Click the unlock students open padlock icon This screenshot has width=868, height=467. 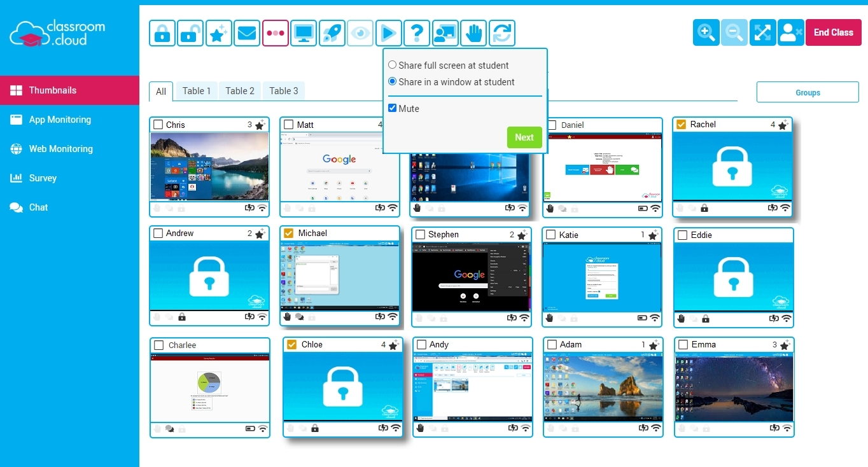point(190,33)
